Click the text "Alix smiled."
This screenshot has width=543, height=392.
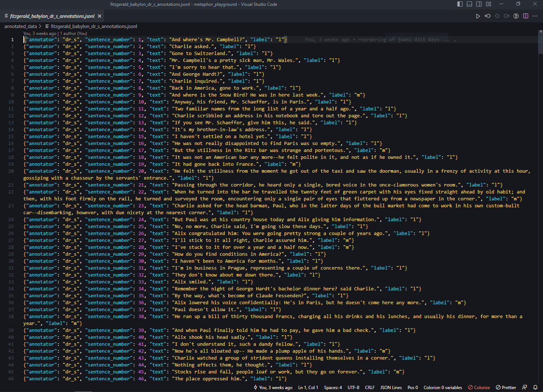[x=192, y=282]
